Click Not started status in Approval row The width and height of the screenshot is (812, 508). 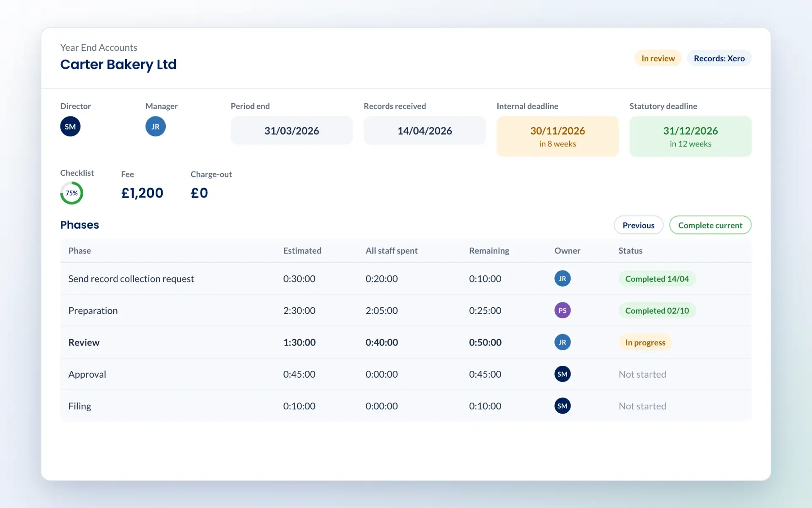click(642, 374)
